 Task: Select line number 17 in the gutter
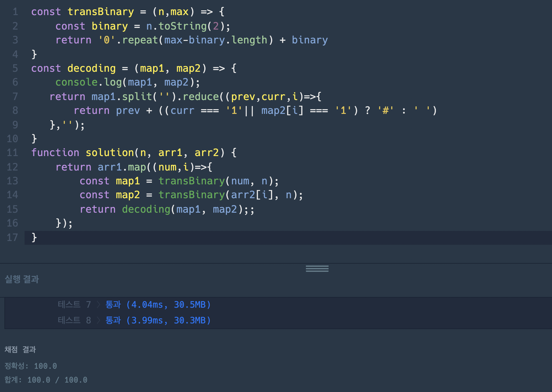pyautogui.click(x=12, y=237)
